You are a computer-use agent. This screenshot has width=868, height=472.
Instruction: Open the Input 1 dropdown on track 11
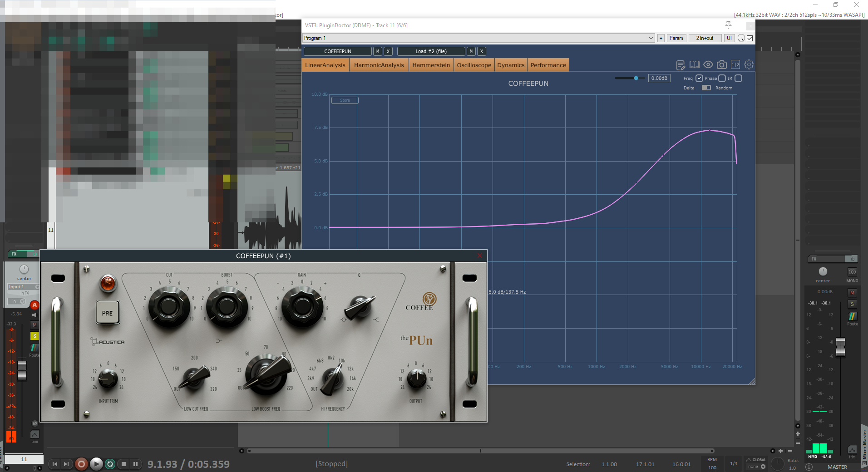24,287
